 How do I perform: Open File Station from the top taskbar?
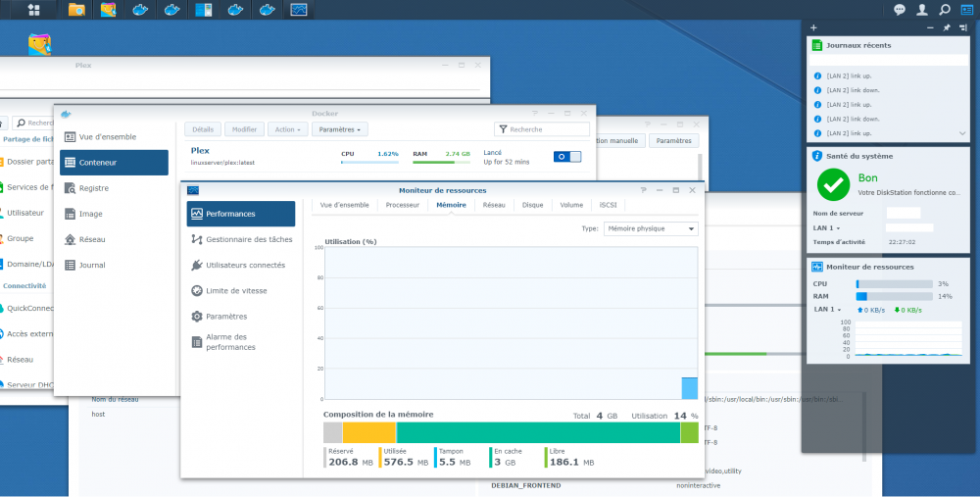pyautogui.click(x=76, y=10)
